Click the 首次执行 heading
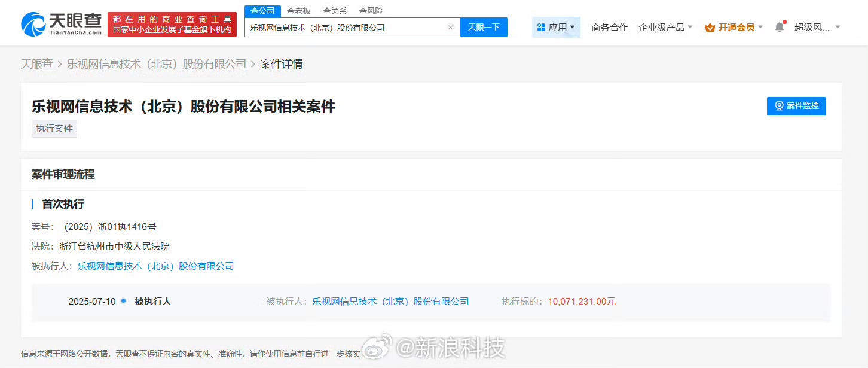868x368 pixels. coord(63,204)
